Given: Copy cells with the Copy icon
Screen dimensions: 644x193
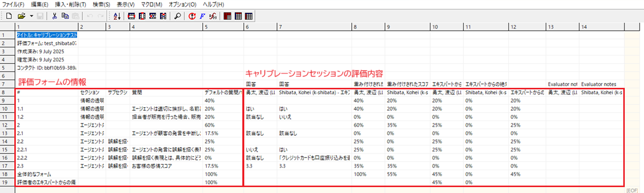Looking at the screenshot, I should pos(65,16).
